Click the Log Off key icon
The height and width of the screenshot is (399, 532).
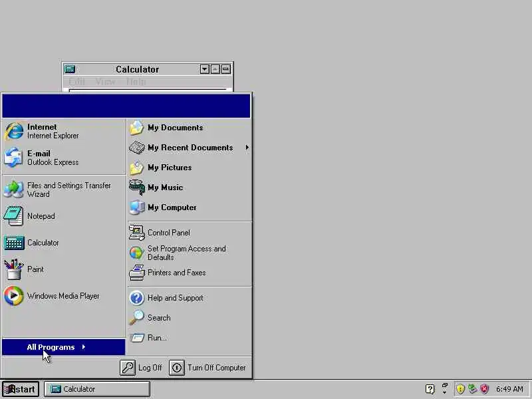click(x=128, y=368)
